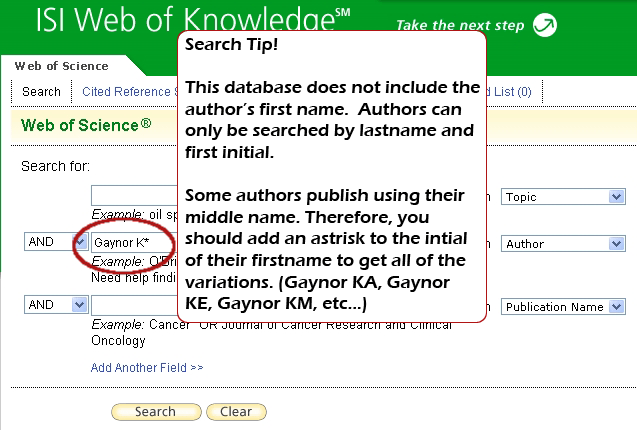Click the Clear button
Viewport: 637px width, 430px height.
(x=236, y=412)
